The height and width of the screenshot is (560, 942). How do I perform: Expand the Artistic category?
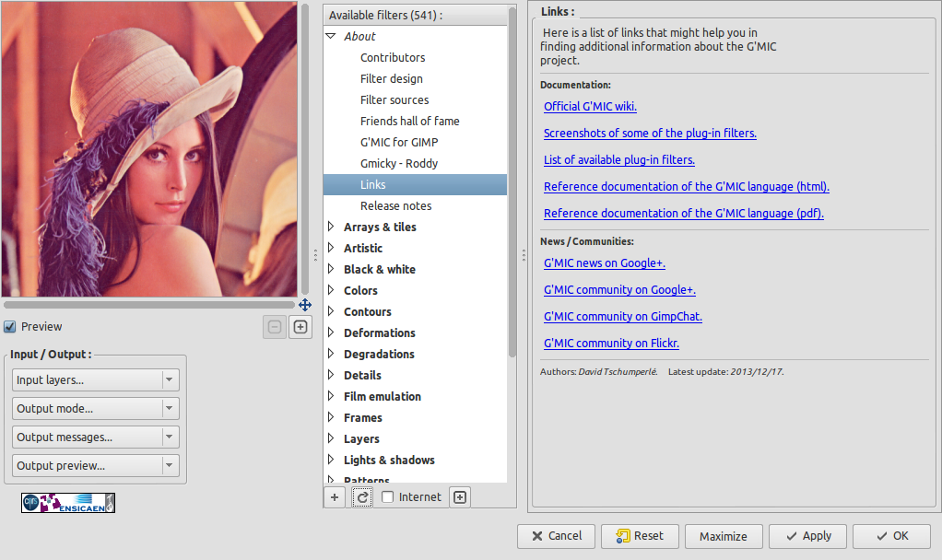click(x=331, y=248)
